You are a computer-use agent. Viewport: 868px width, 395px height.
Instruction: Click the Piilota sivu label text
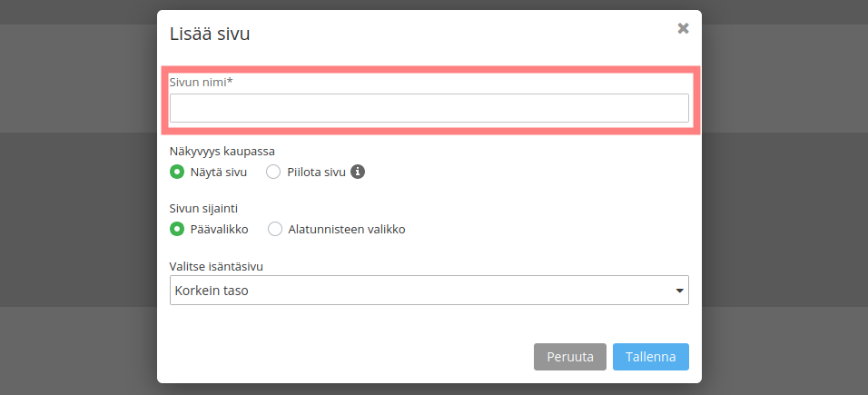click(x=316, y=172)
